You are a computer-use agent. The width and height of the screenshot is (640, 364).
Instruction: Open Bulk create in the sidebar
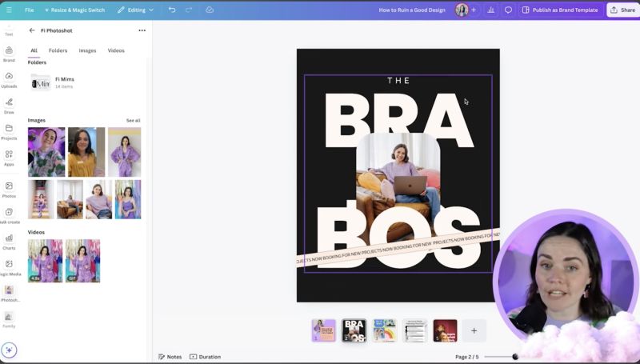[9, 216]
